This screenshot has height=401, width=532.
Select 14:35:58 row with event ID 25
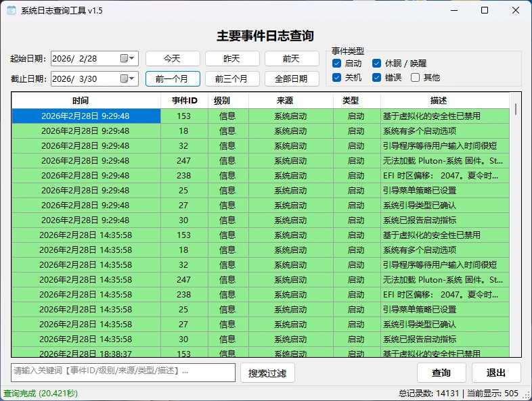[x=261, y=310]
